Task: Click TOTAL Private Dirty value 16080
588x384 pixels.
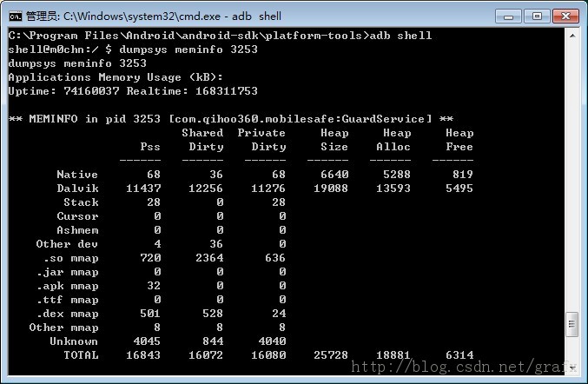Action: (268, 354)
